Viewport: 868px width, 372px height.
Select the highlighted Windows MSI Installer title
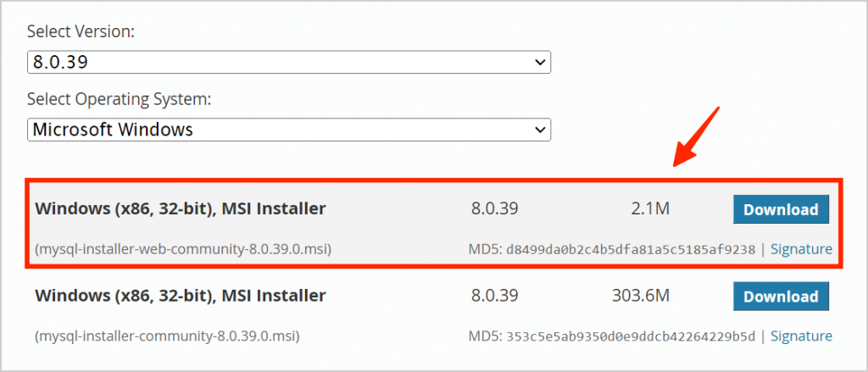(181, 209)
